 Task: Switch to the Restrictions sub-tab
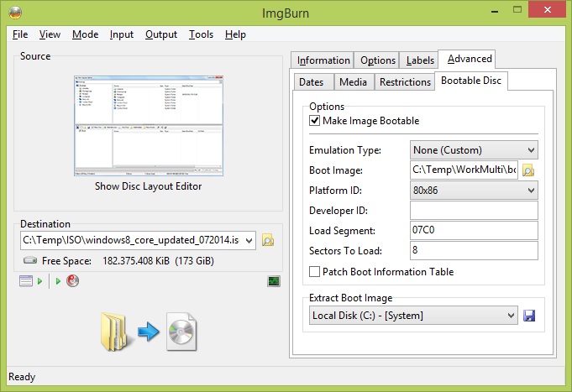405,82
